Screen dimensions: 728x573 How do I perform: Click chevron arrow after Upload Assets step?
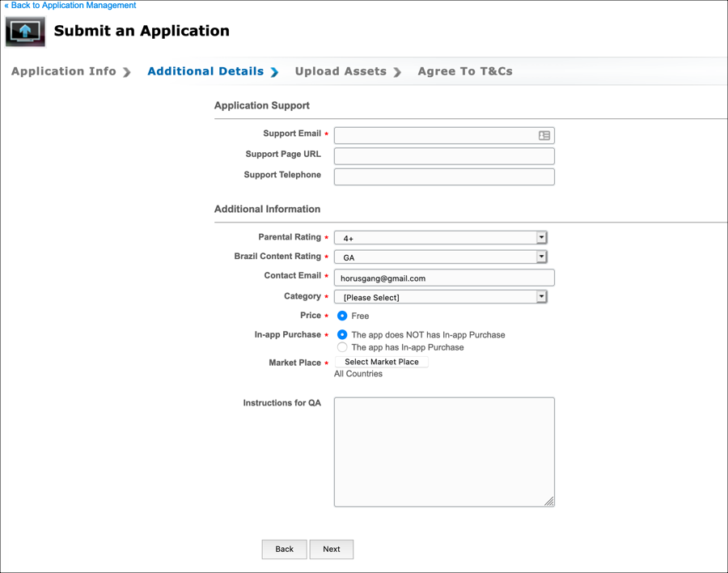pyautogui.click(x=397, y=72)
